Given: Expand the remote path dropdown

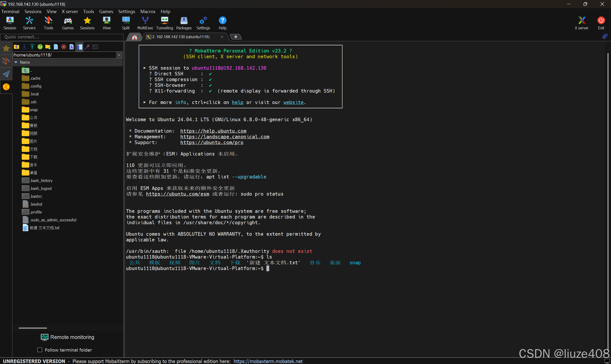Looking at the screenshot, I should point(119,55).
